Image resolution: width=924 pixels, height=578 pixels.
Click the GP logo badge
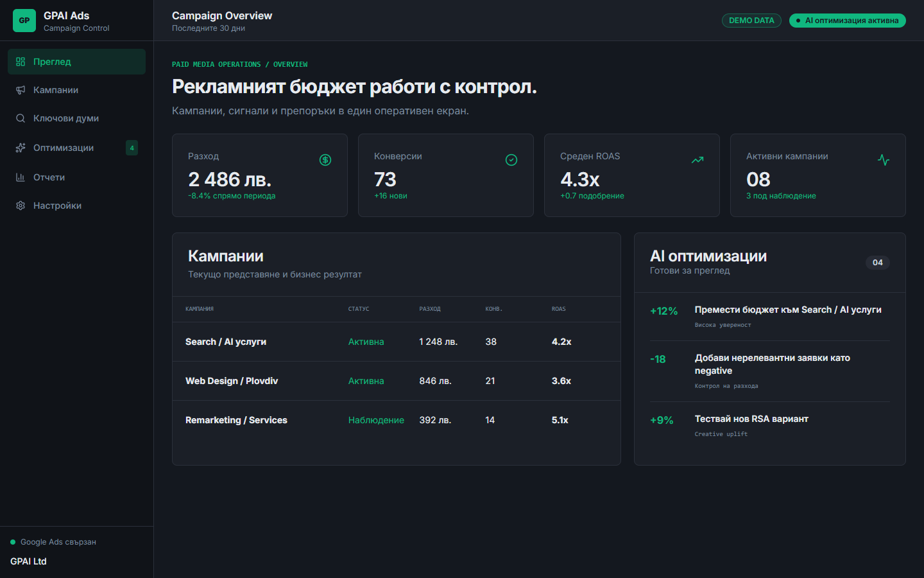point(24,21)
